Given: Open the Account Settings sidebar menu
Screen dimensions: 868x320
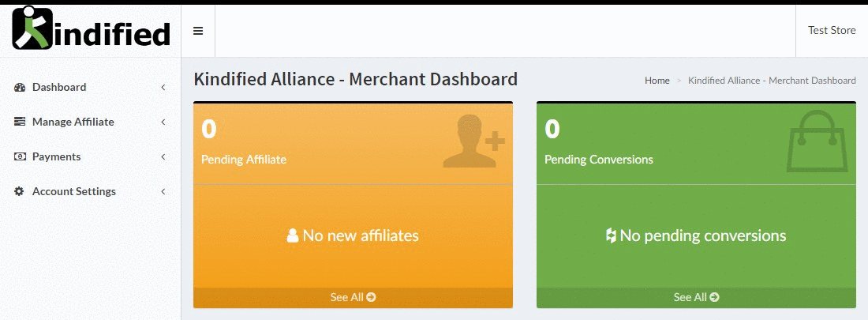Looking at the screenshot, I should 74,192.
